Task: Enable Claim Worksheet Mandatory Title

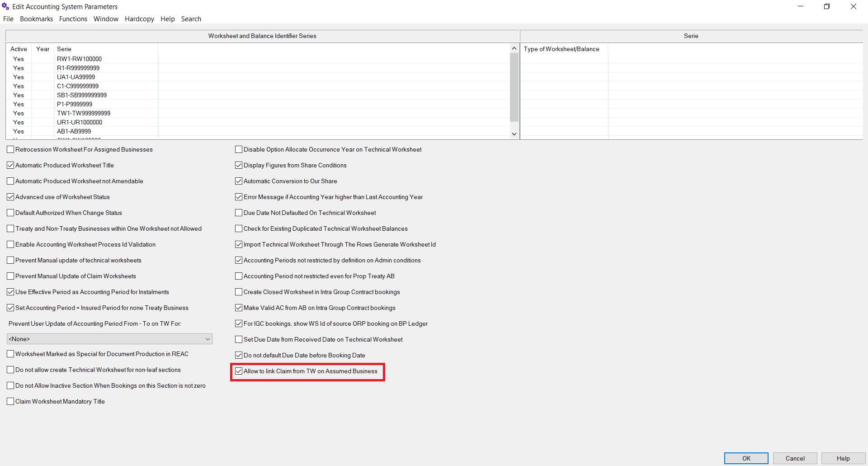Action: coord(10,401)
